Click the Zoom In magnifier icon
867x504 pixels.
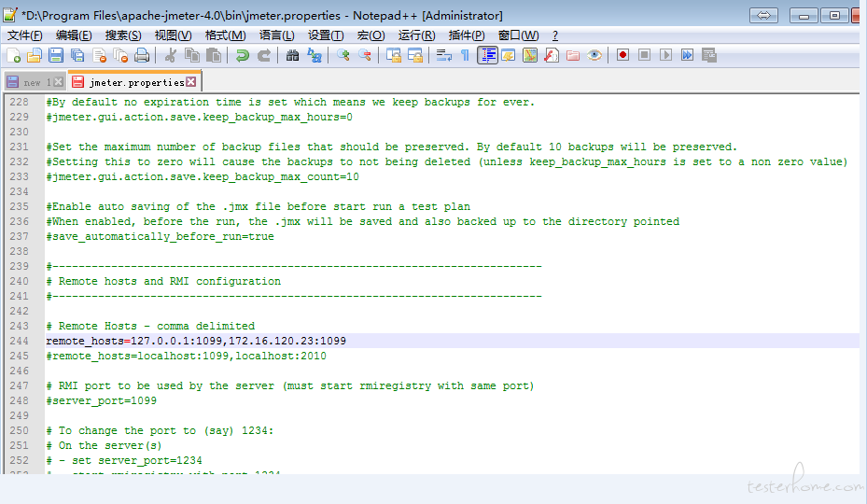point(343,56)
